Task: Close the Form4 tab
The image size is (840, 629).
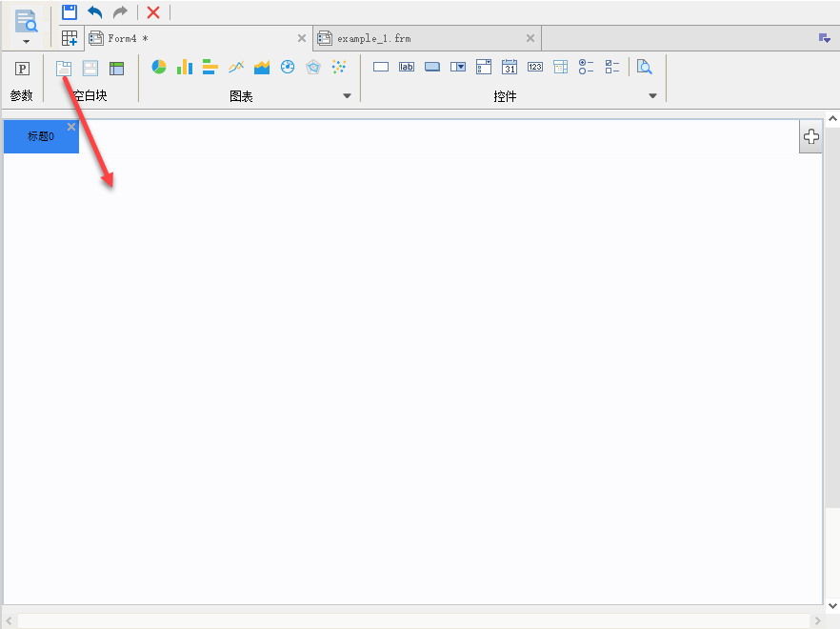Action: tap(302, 38)
